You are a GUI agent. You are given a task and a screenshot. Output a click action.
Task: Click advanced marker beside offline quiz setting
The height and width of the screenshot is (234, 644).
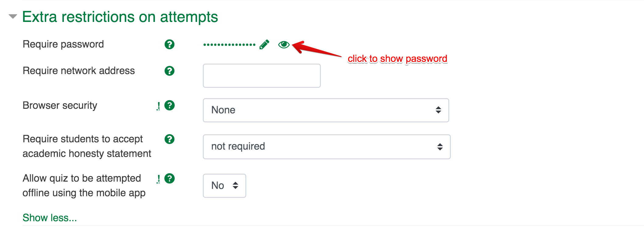click(158, 179)
